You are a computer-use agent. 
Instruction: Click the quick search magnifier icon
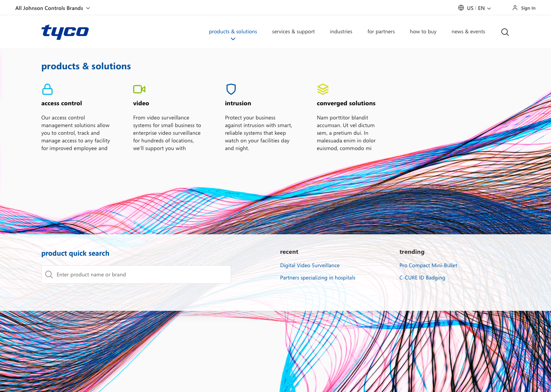pos(49,274)
